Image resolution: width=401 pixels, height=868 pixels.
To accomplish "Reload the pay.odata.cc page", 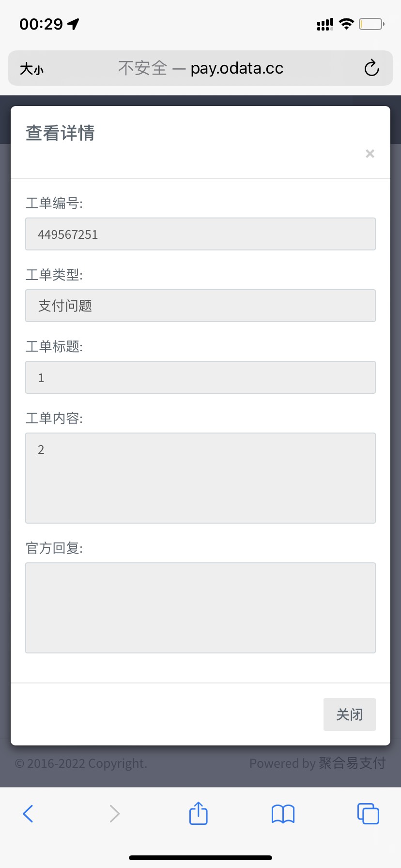I will 370,68.
